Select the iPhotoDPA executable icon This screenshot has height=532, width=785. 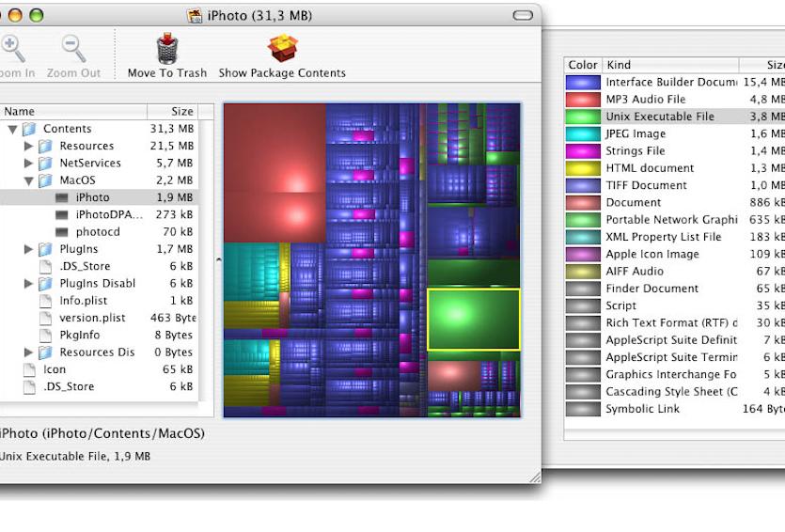(62, 214)
